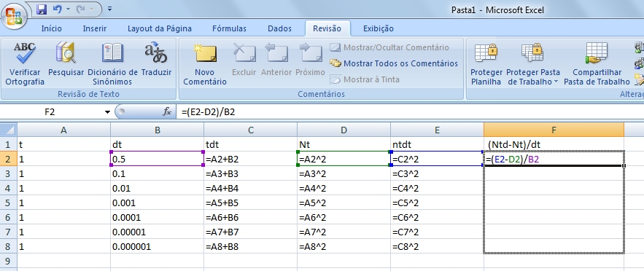The width and height of the screenshot is (644, 271).
Task: Open the Dados tab
Action: point(279,28)
